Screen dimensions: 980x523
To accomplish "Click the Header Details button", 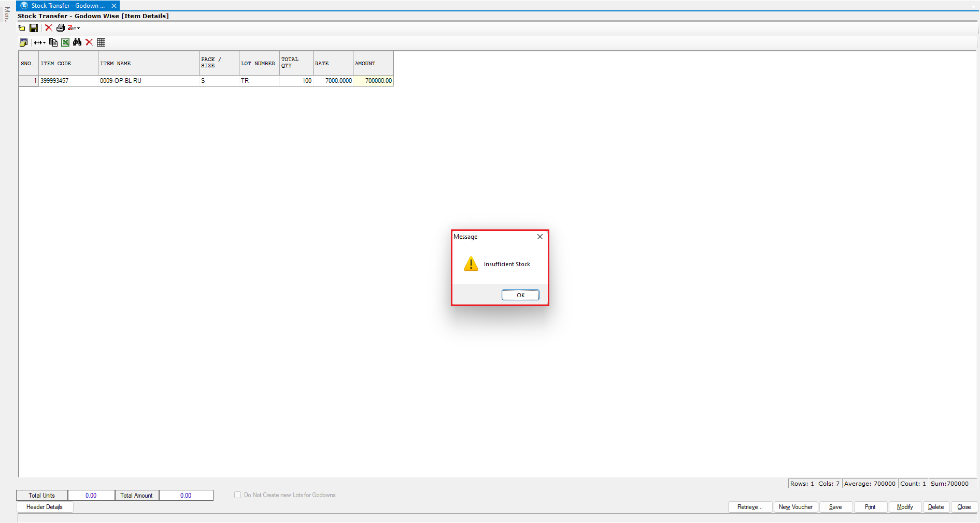I will pyautogui.click(x=45, y=507).
